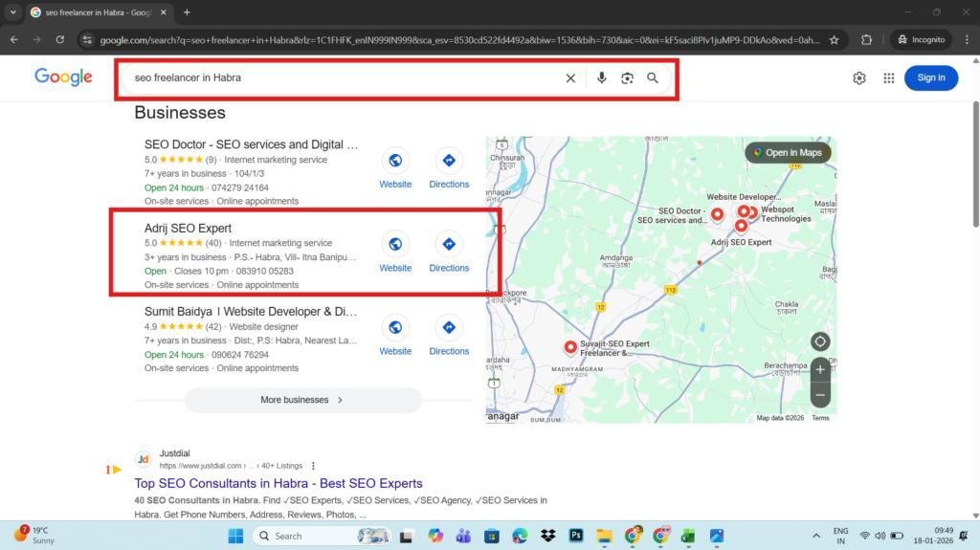This screenshot has height=550, width=980.
Task: Open Chrome three-dot menu
Action: (x=967, y=40)
